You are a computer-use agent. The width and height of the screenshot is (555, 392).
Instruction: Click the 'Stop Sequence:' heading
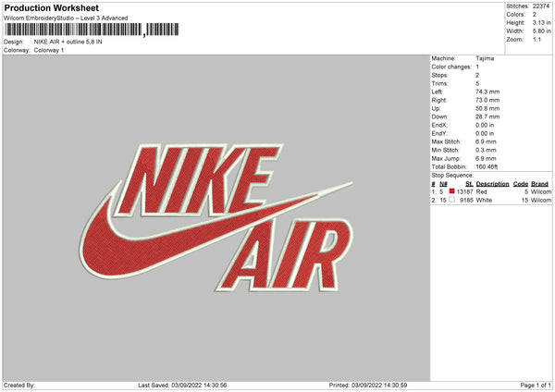pyautogui.click(x=452, y=175)
